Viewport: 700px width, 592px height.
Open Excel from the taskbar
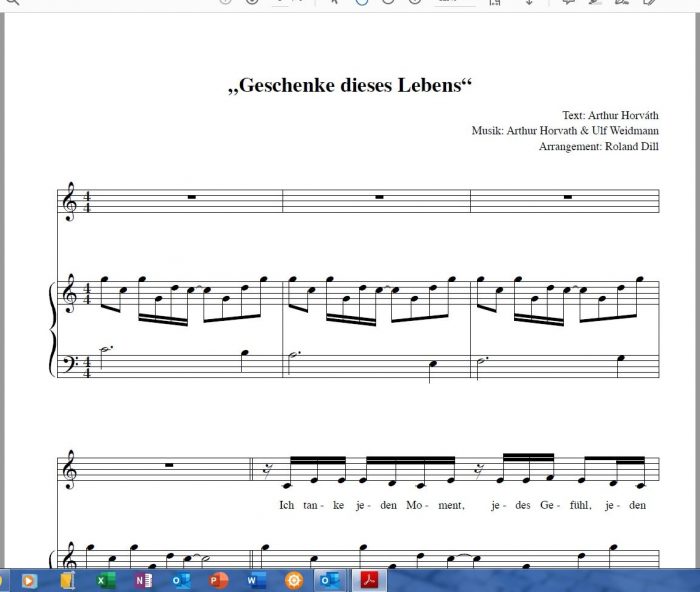coord(106,580)
